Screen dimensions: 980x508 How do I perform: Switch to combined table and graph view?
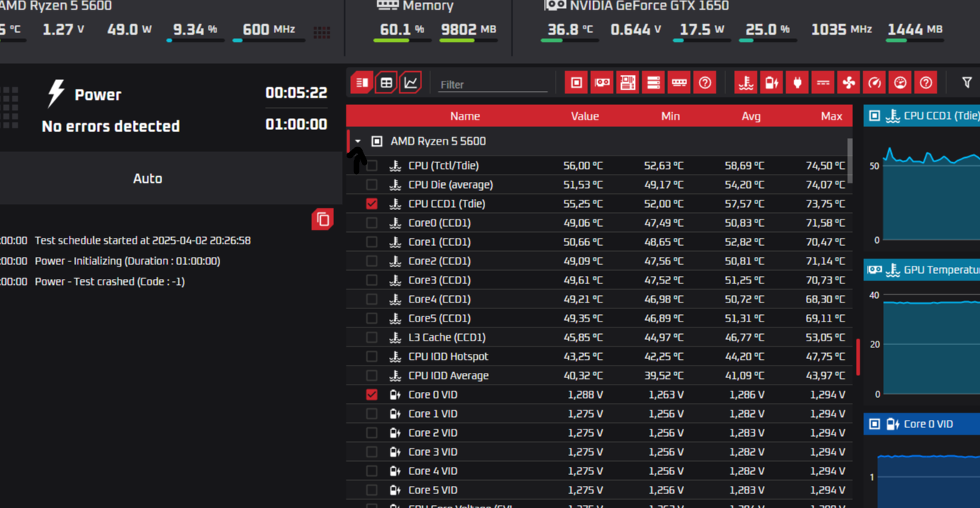point(362,83)
